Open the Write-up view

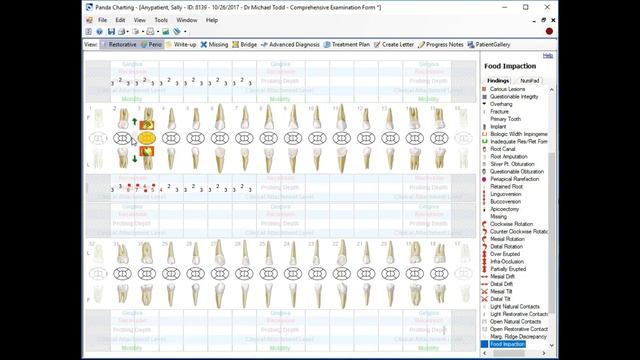click(181, 44)
